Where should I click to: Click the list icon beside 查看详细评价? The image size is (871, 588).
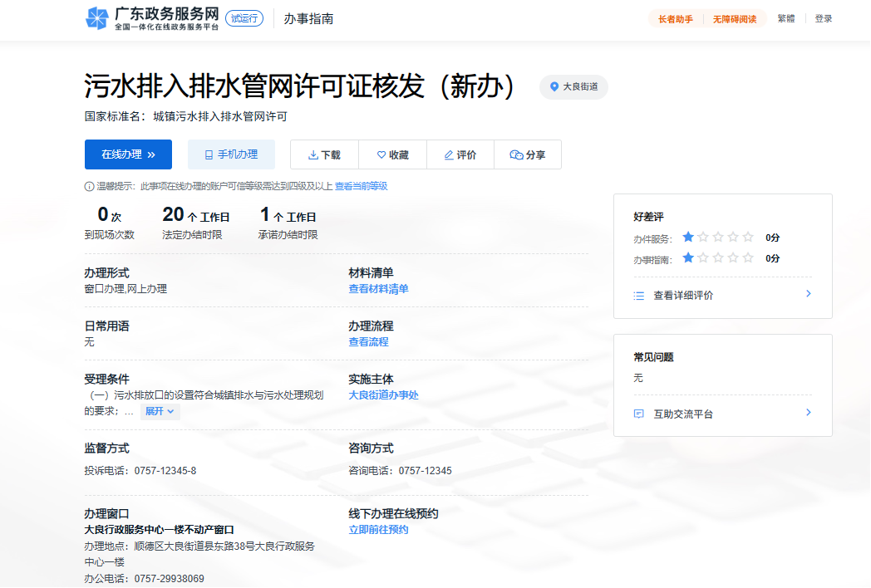tap(639, 295)
